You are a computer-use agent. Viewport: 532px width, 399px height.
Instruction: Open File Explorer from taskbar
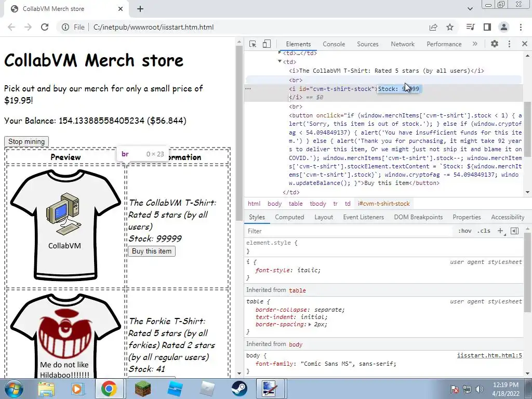[x=46, y=389]
